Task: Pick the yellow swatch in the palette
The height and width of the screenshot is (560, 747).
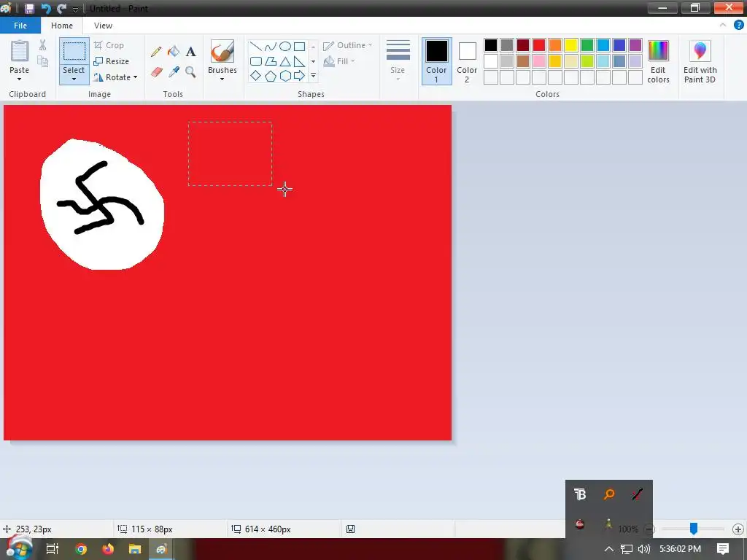Action: point(570,45)
